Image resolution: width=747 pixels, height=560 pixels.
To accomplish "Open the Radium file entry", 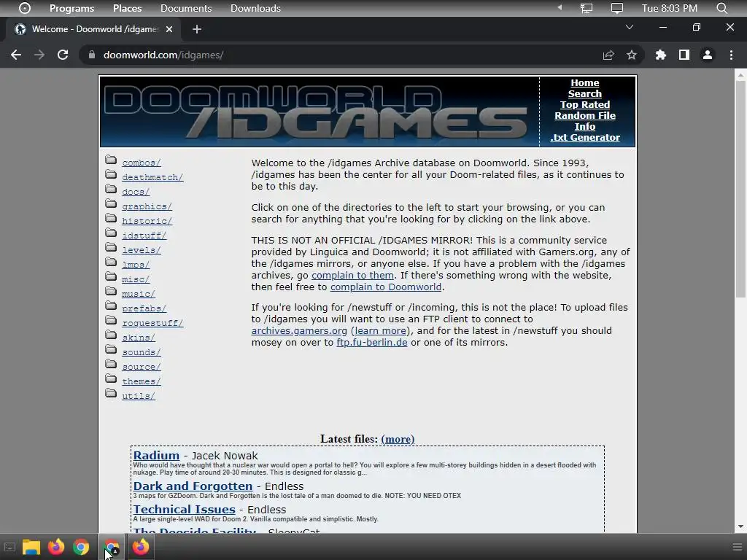I will pos(156,456).
